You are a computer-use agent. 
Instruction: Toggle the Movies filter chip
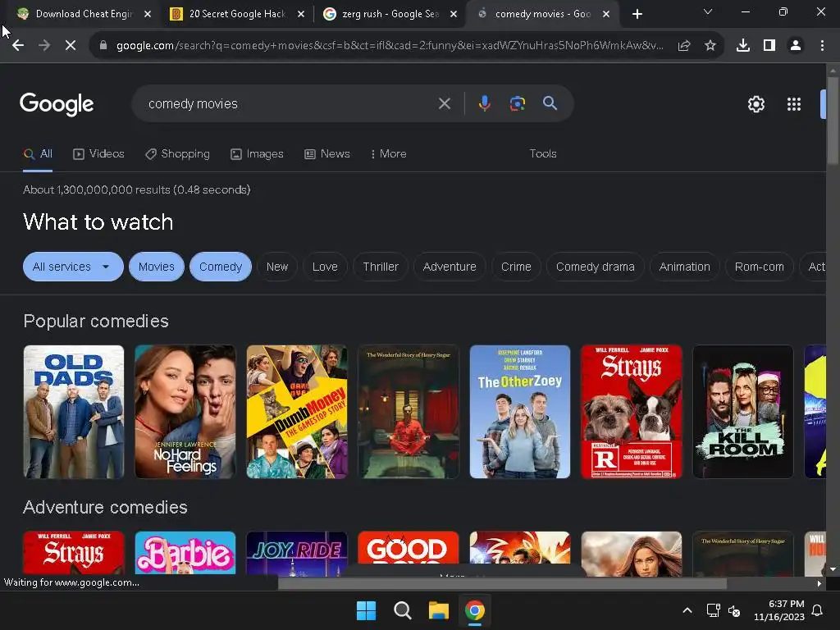(x=157, y=267)
